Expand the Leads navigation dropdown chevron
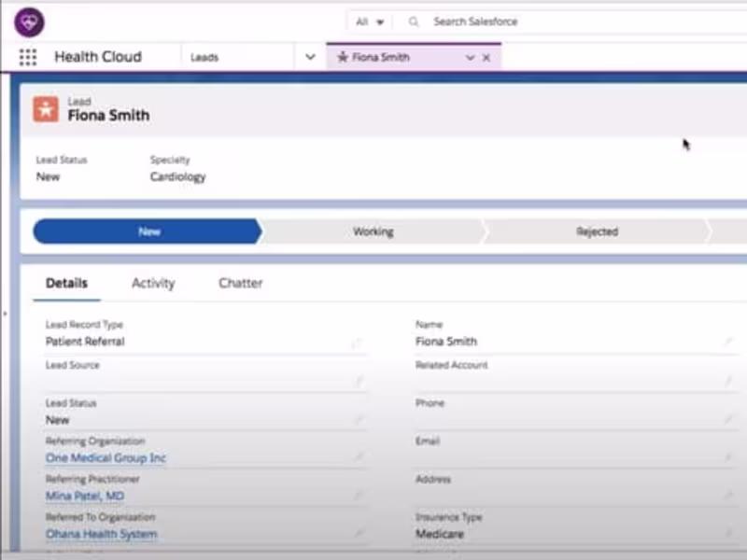This screenshot has height=560, width=747. tap(310, 57)
